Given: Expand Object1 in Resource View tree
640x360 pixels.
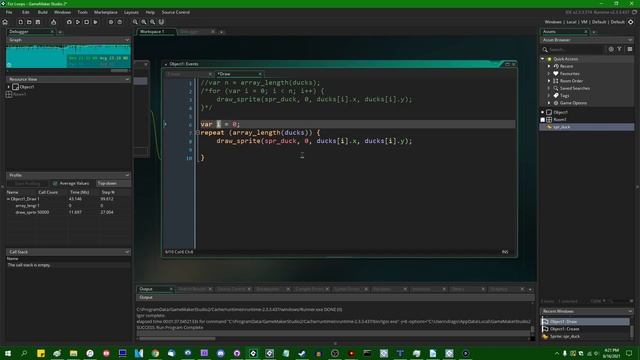Looking at the screenshot, I should (x=9, y=87).
